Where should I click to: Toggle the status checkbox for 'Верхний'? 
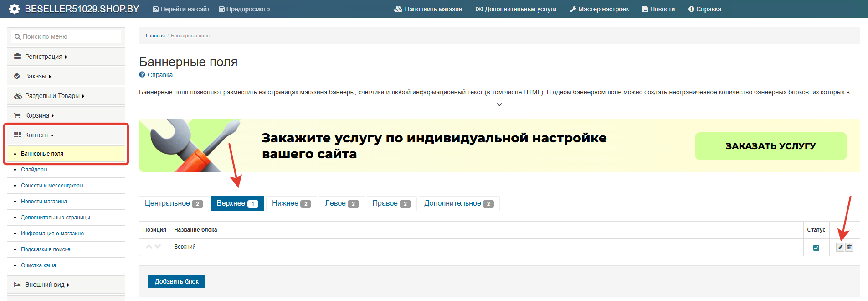816,248
